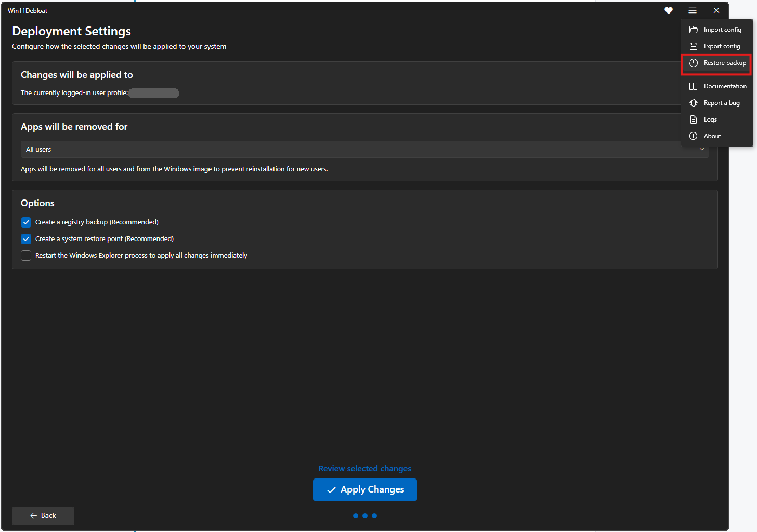Click the Apply Changes button
This screenshot has width=757, height=532.
(365, 490)
